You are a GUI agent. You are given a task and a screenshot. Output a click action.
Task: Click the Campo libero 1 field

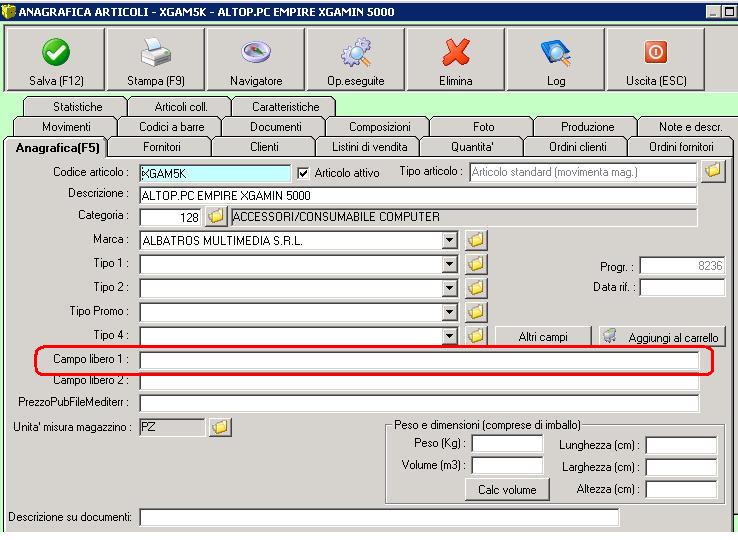coord(419,360)
